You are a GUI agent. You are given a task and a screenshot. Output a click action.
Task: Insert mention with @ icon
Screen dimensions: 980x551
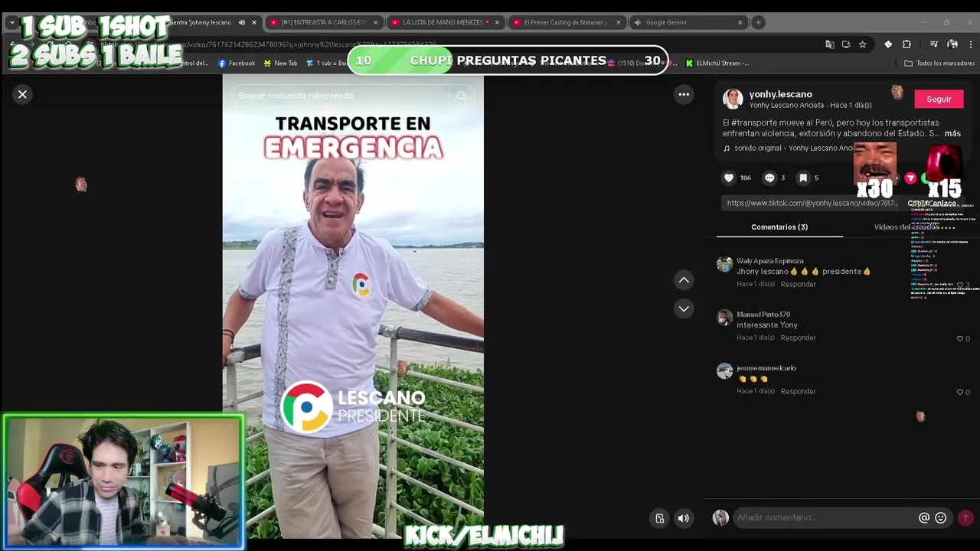924,518
